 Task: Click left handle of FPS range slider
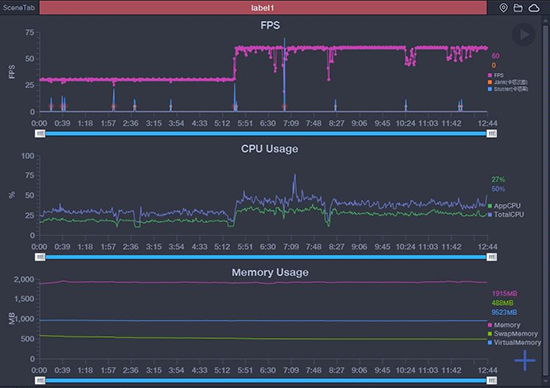tap(40, 134)
